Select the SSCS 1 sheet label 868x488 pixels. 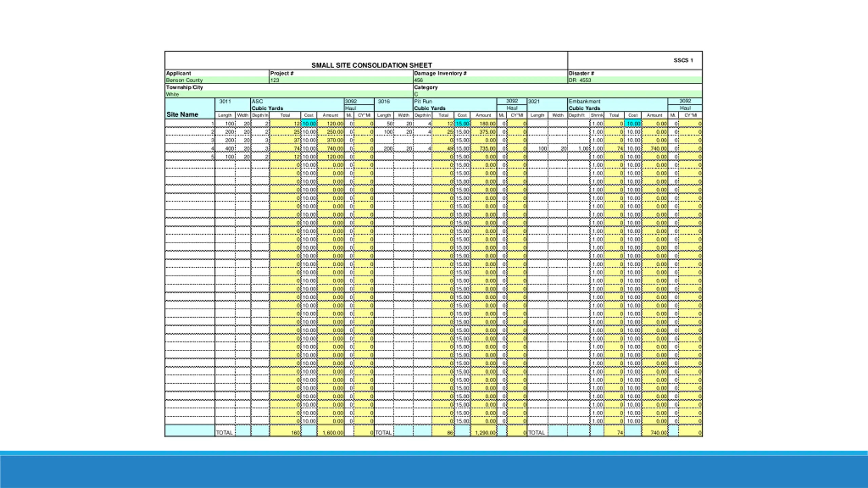pyautogui.click(x=683, y=60)
